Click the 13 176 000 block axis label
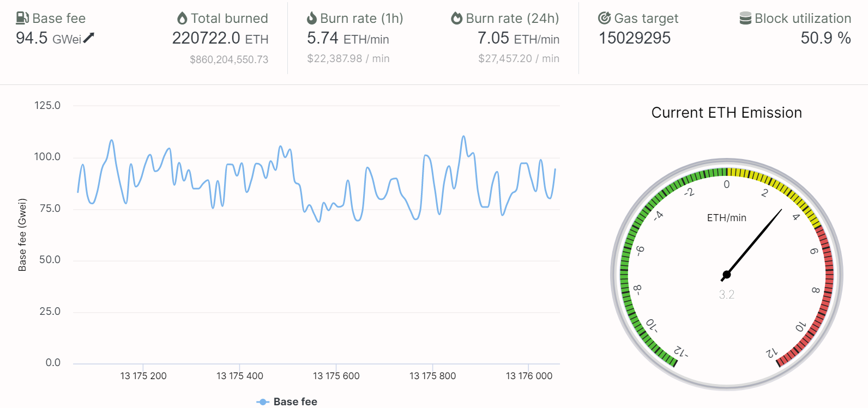The height and width of the screenshot is (408, 868). click(529, 376)
